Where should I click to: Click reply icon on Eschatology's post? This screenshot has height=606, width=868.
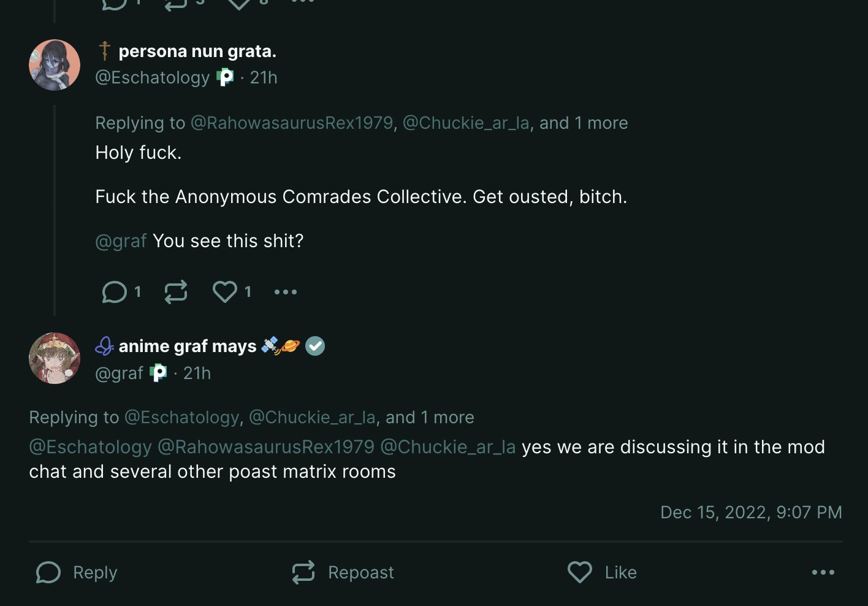coord(115,292)
